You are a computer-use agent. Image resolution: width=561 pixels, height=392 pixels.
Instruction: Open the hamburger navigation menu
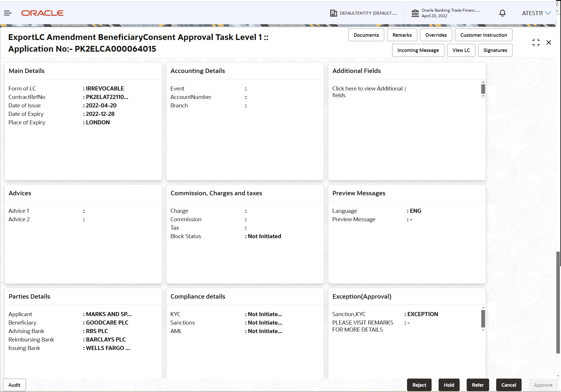point(8,13)
